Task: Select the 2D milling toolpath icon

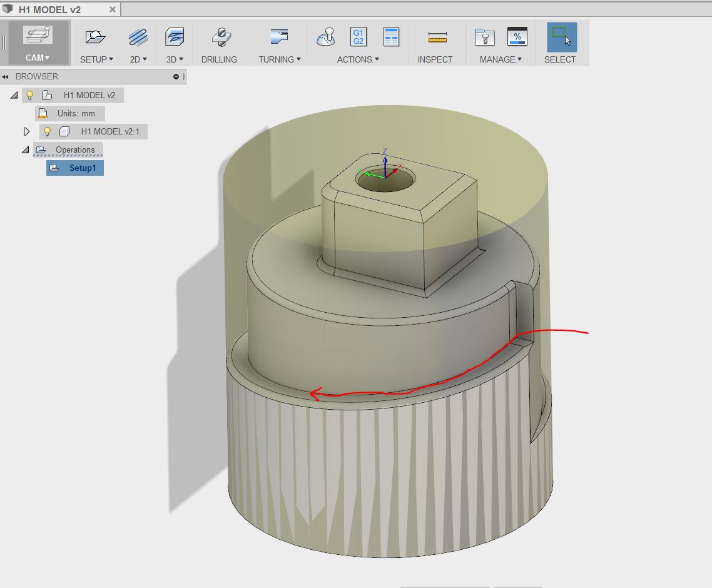Action: coord(138,38)
